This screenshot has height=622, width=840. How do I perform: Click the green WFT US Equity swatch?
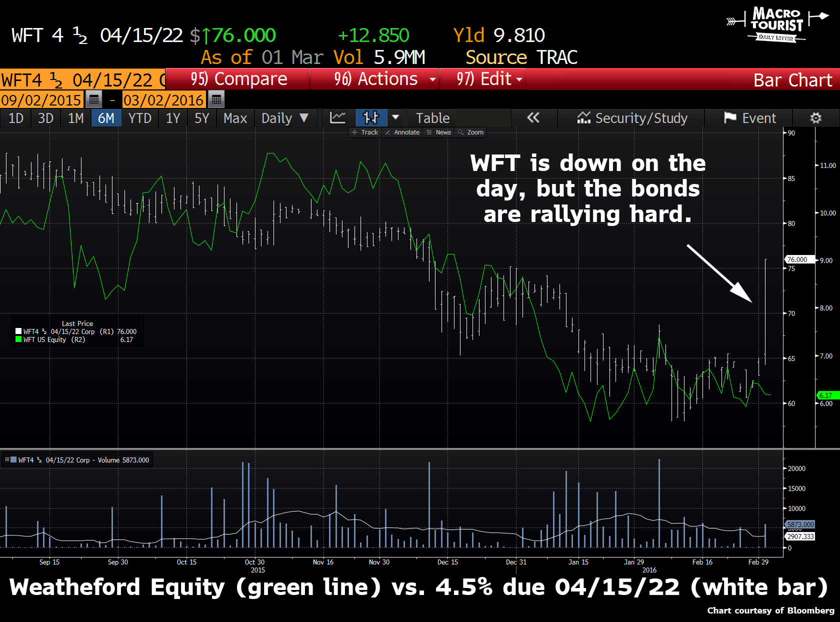[18, 339]
